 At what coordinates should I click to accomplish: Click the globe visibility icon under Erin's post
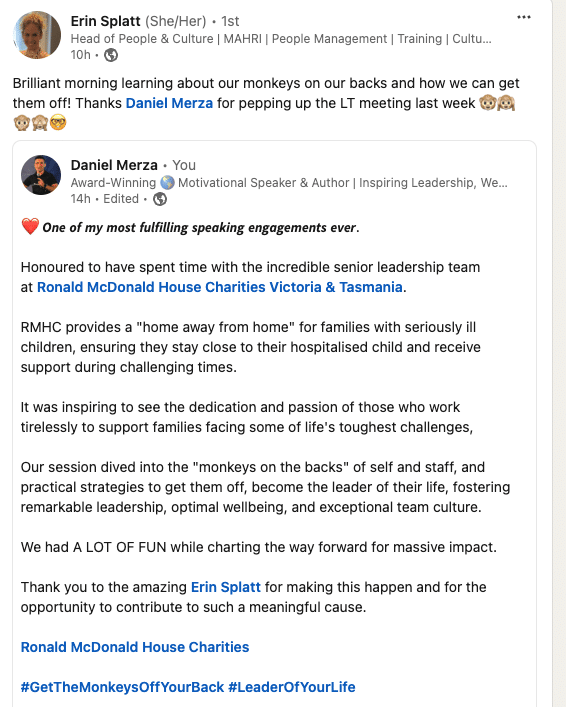111,55
